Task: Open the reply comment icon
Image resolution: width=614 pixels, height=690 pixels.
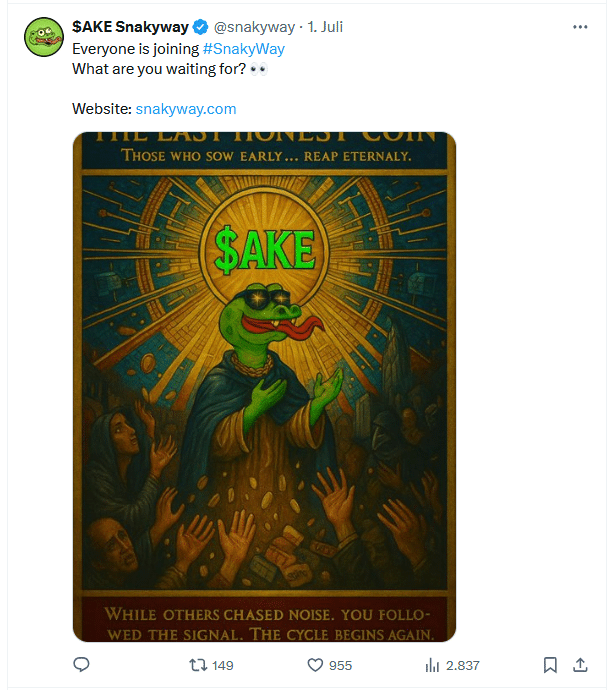Action: (81, 664)
